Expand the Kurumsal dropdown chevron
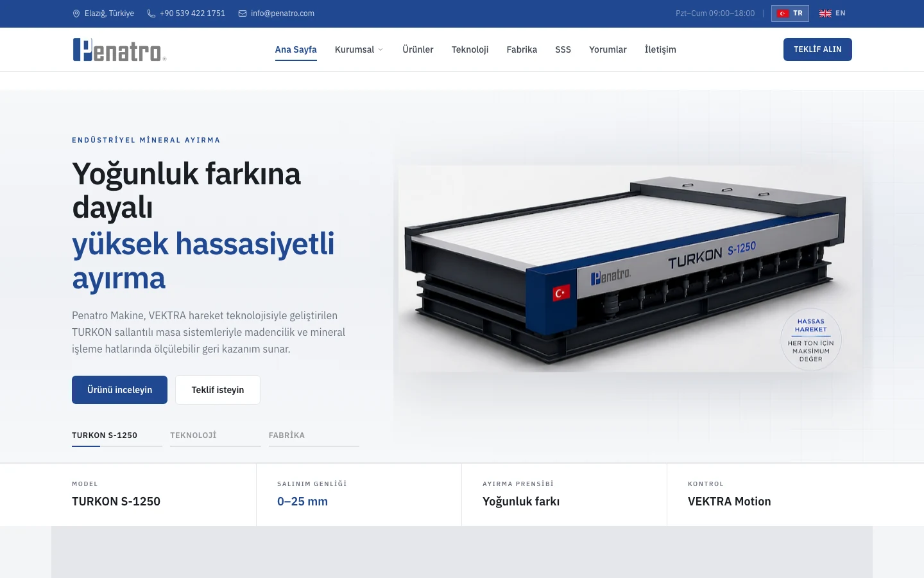Viewport: 924px width, 578px height. point(381,49)
